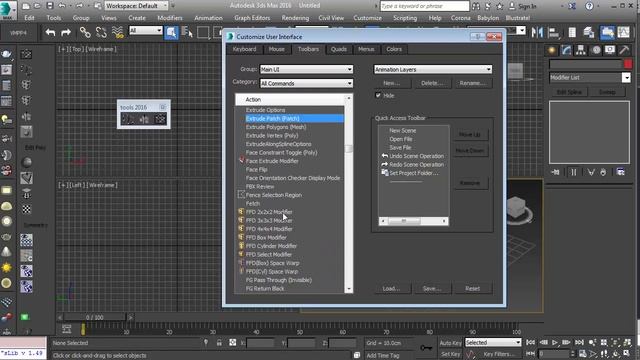The image size is (640, 360).
Task: Open the Group dropdown Main UI
Action: [307, 69]
